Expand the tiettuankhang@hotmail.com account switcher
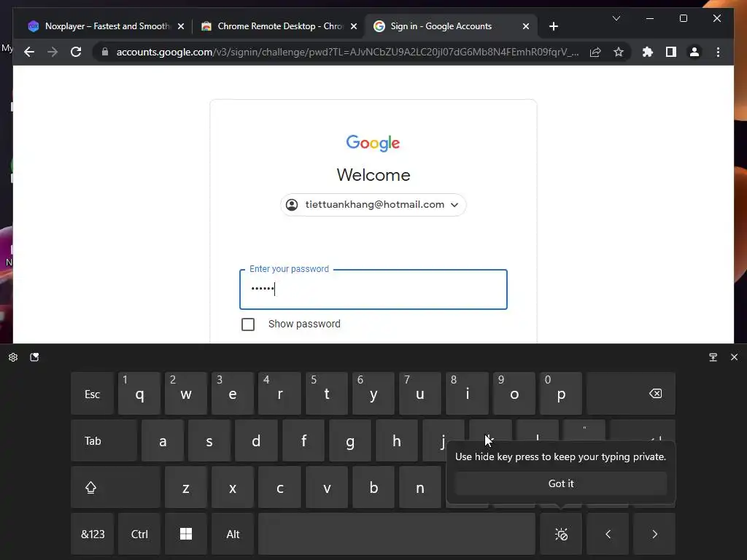Image resolution: width=747 pixels, height=560 pixels. click(373, 205)
